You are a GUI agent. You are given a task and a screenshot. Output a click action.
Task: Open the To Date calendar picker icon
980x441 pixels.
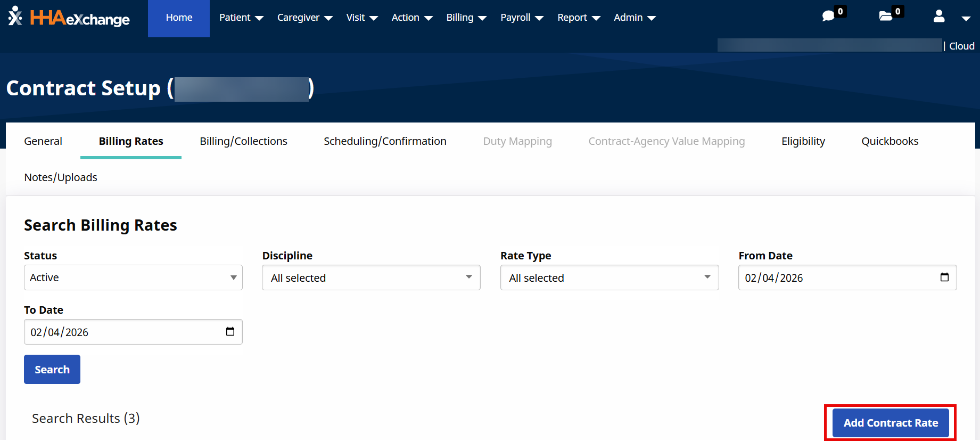[230, 332]
